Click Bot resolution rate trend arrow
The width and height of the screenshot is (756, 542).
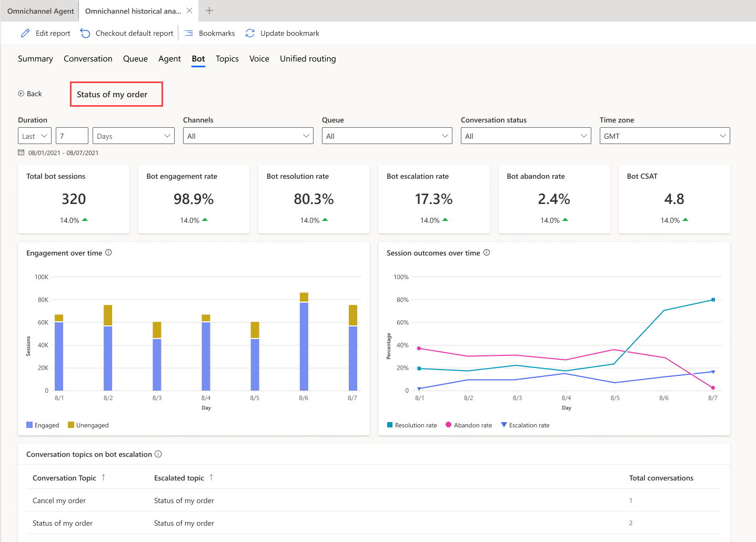(325, 220)
